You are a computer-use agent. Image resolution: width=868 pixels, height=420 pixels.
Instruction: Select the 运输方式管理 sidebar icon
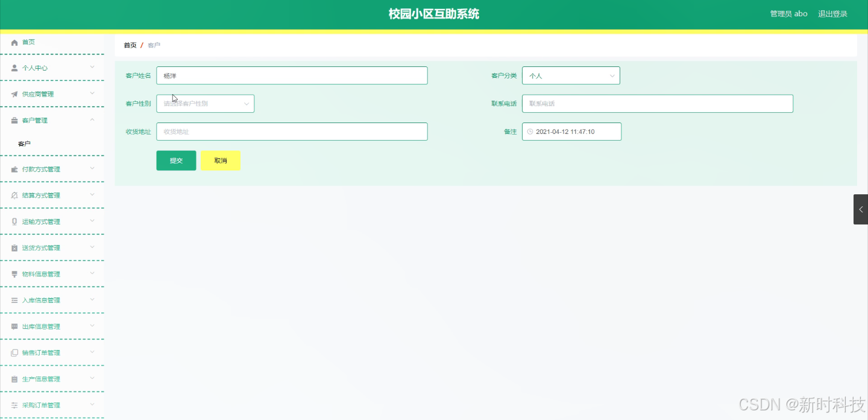point(14,221)
